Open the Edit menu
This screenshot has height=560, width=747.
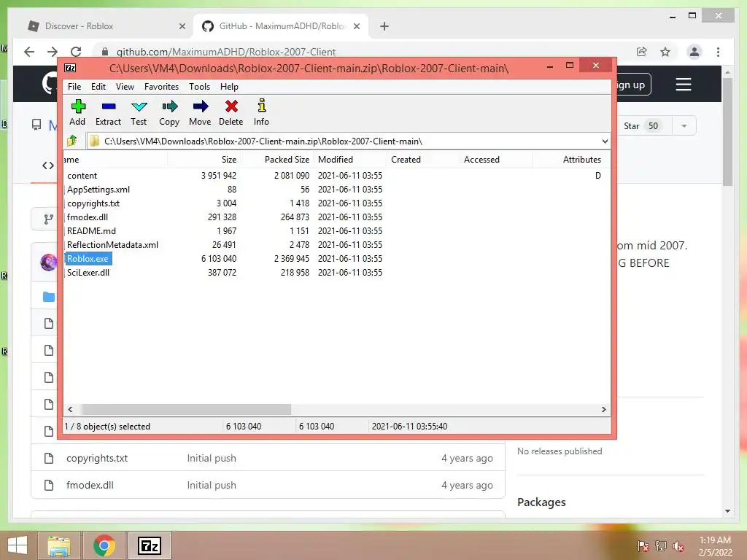click(98, 87)
